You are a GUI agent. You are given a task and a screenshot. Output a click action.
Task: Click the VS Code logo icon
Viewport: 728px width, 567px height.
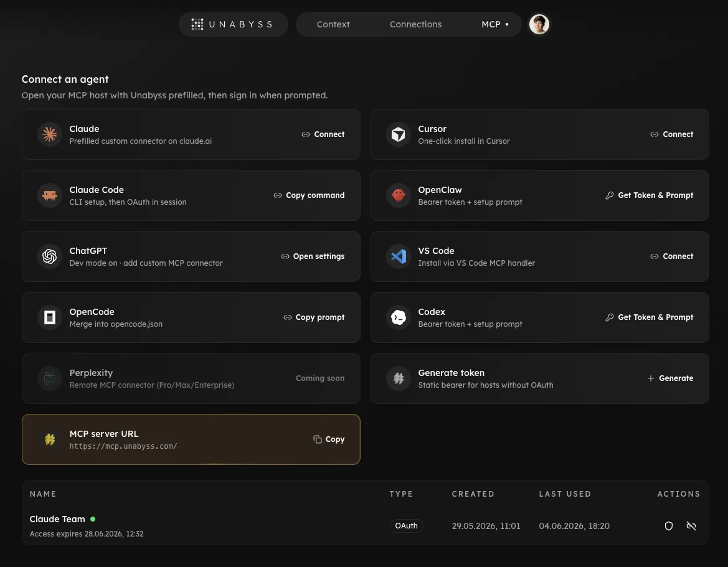399,256
